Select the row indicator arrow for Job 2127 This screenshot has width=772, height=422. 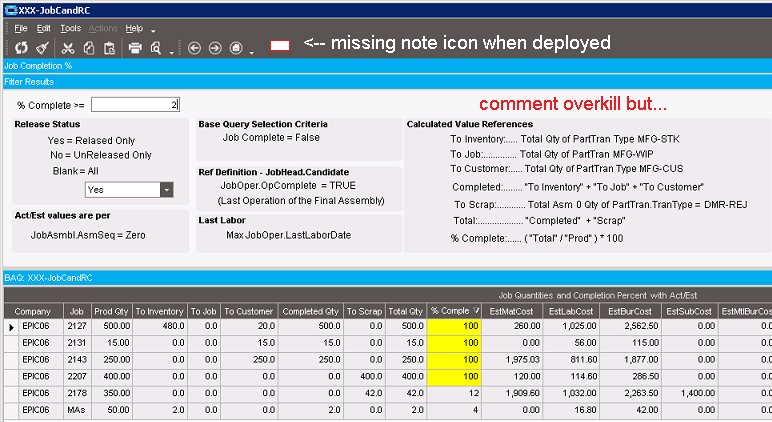coord(11,326)
